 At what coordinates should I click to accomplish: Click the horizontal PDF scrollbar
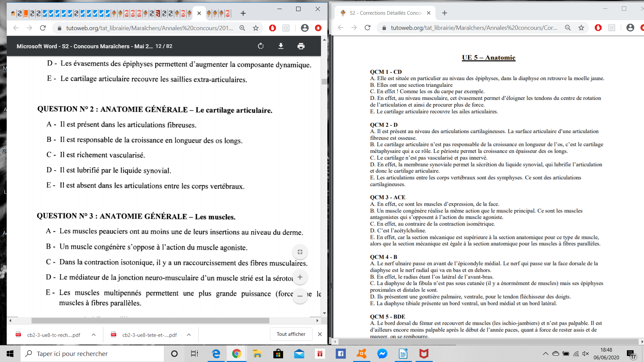(x=150, y=321)
